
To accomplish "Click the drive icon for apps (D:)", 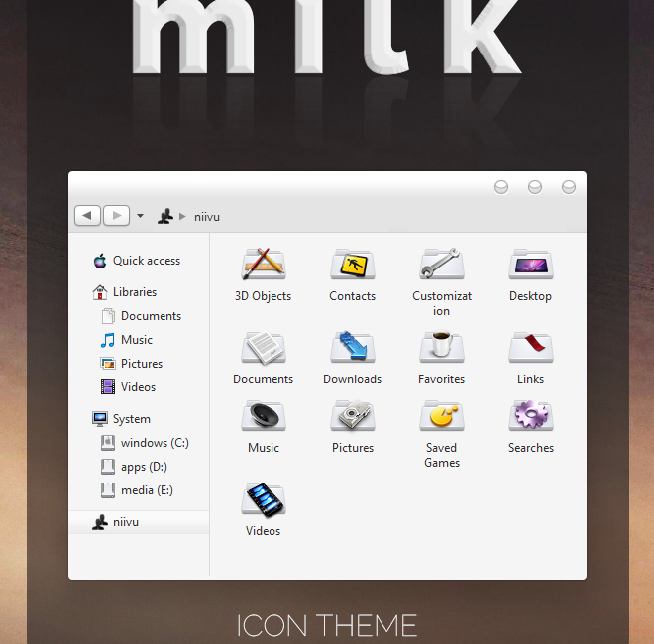I will coord(108,467).
